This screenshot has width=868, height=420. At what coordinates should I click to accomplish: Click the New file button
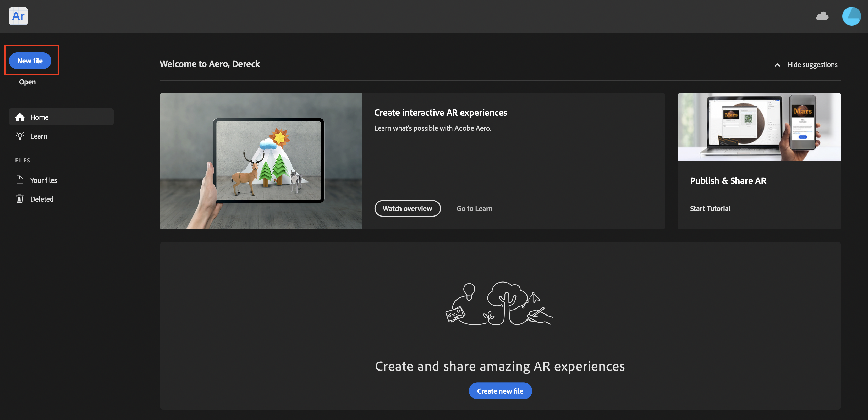pyautogui.click(x=29, y=60)
